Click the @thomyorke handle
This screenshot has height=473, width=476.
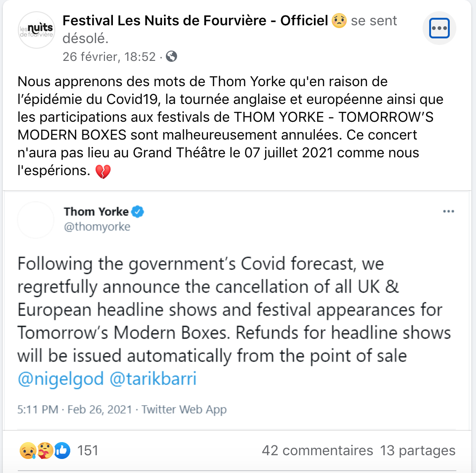[97, 227]
